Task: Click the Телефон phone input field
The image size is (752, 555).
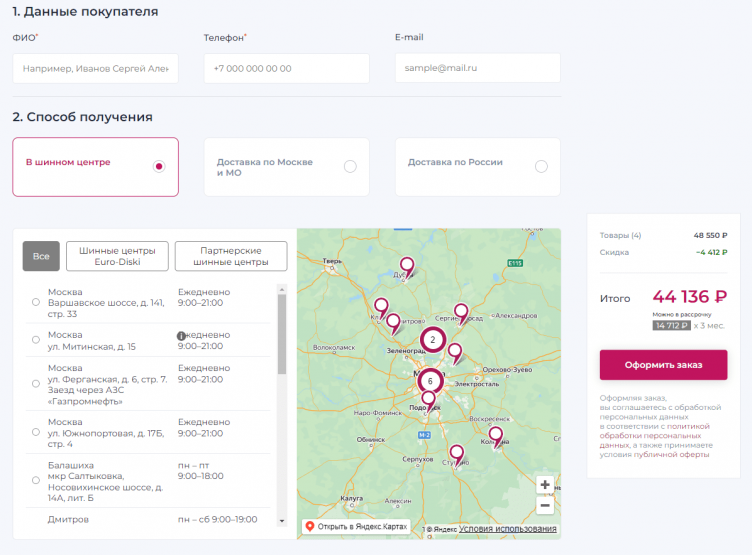Action: (x=286, y=68)
